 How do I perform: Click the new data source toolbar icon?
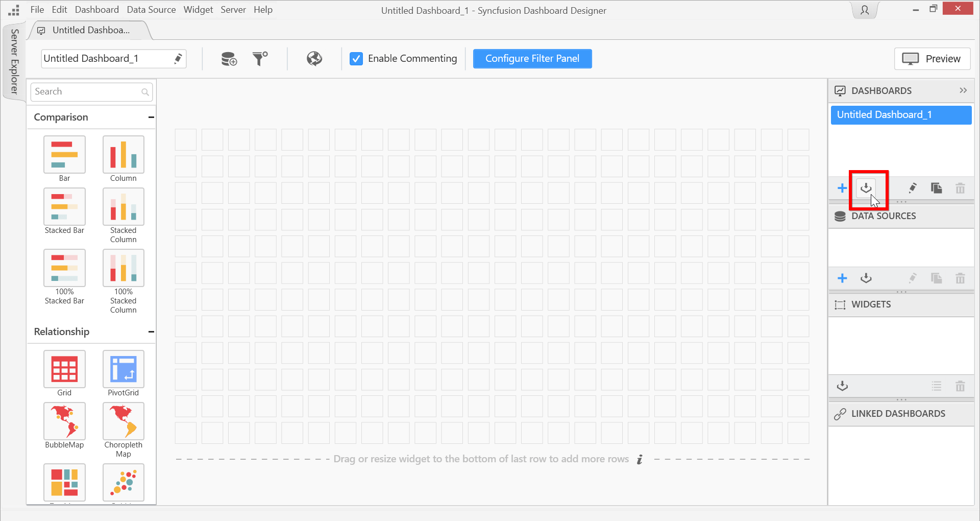(229, 59)
